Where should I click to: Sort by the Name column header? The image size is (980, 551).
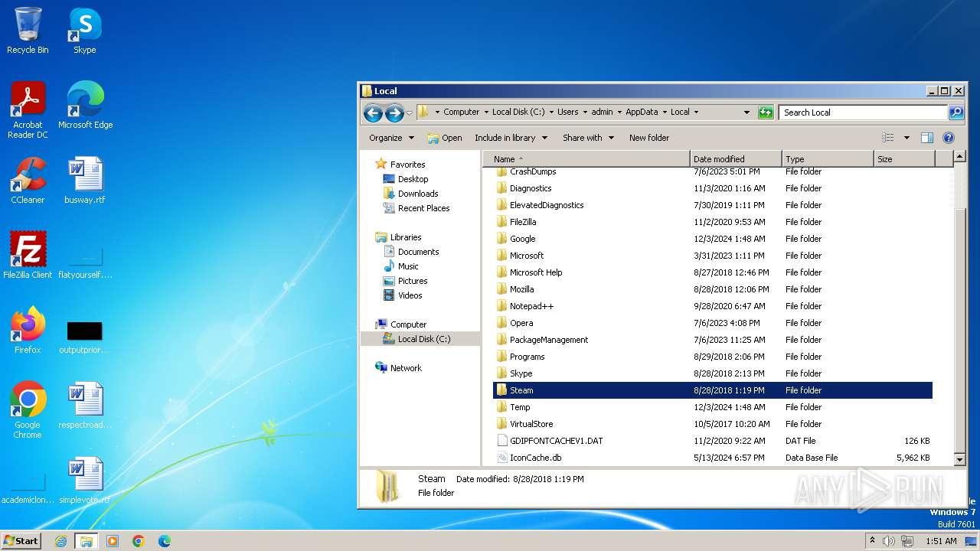(586, 159)
